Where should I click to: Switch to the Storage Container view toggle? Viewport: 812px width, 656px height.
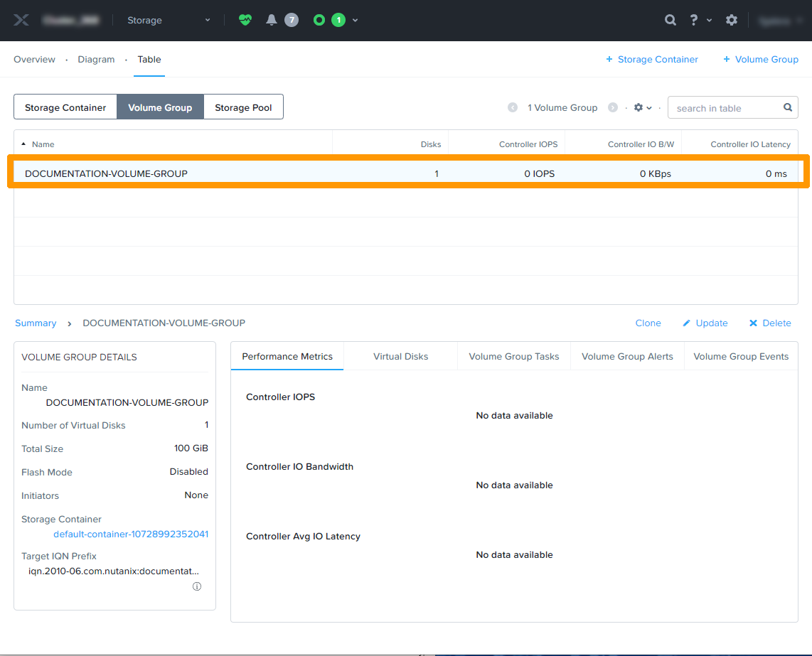click(65, 107)
